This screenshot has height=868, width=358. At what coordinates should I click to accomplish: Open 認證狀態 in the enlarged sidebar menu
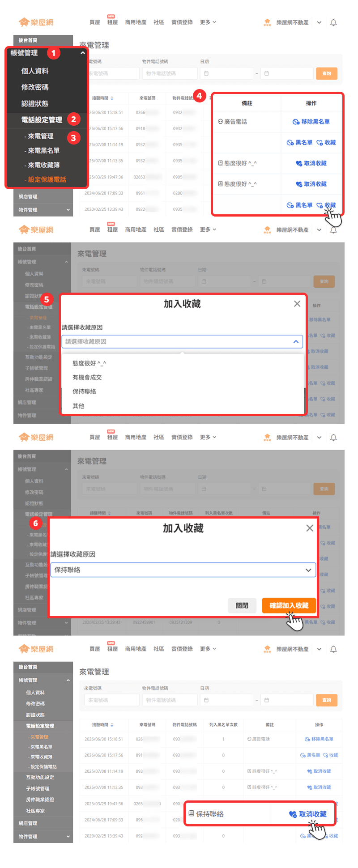tap(35, 103)
